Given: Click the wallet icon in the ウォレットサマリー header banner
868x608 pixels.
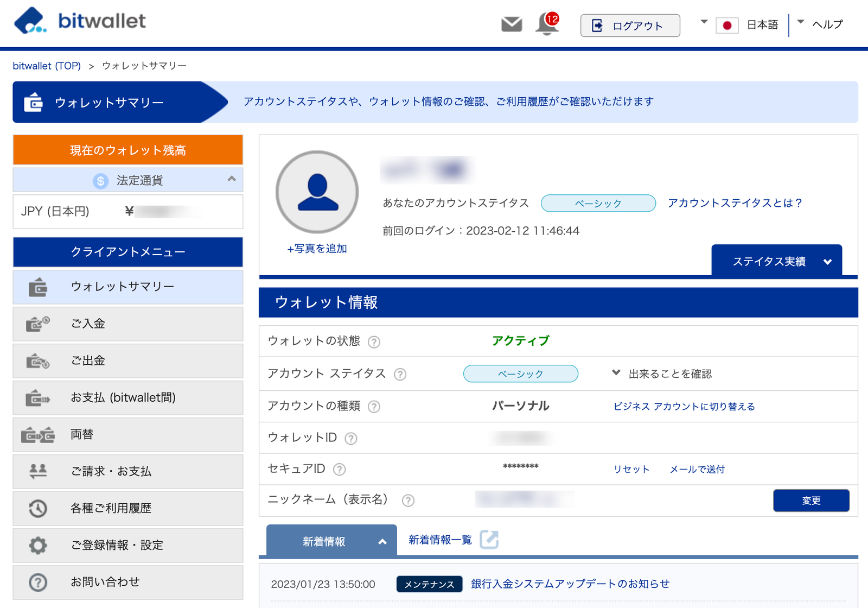Looking at the screenshot, I should (34, 102).
